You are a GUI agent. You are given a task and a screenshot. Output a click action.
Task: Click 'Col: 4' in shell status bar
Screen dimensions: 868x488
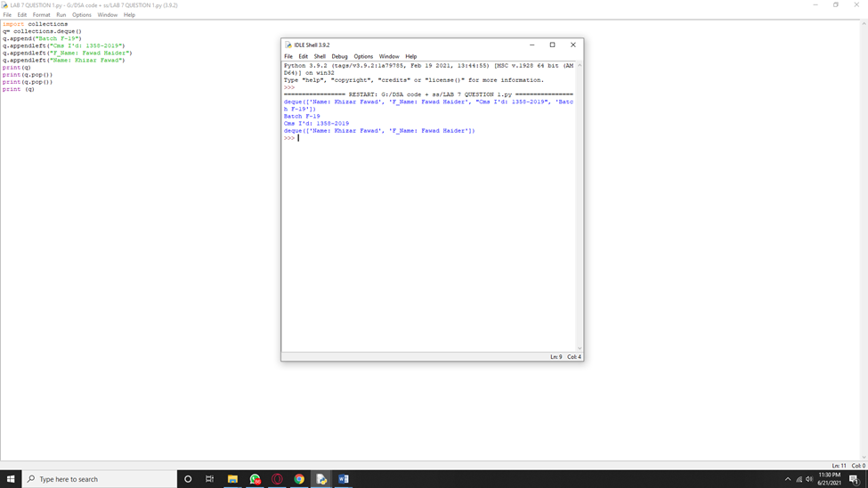click(x=574, y=357)
